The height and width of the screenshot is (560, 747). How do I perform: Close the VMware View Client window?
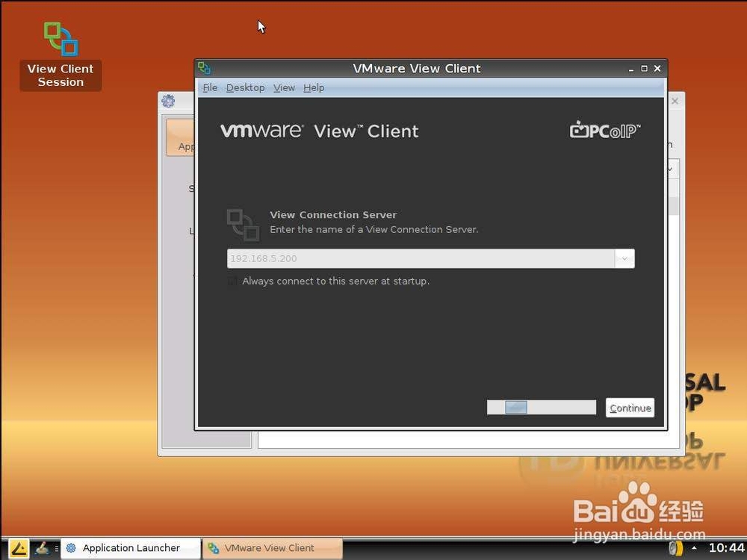coord(657,69)
